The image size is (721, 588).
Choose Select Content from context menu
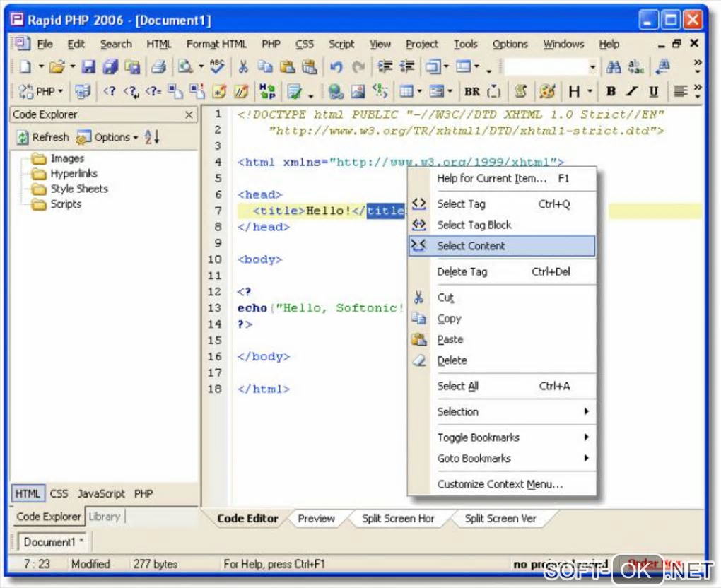coord(471,246)
